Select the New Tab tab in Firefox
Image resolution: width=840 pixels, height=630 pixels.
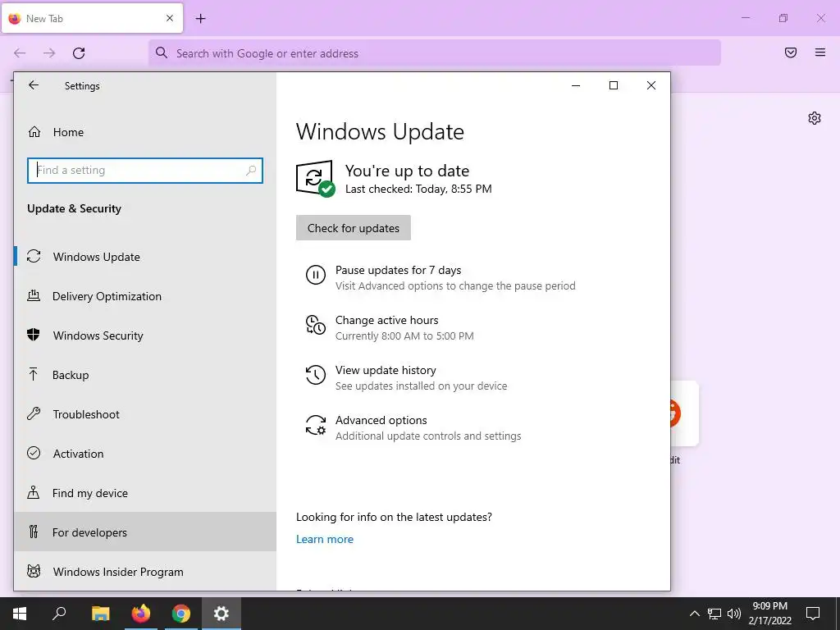click(92, 18)
